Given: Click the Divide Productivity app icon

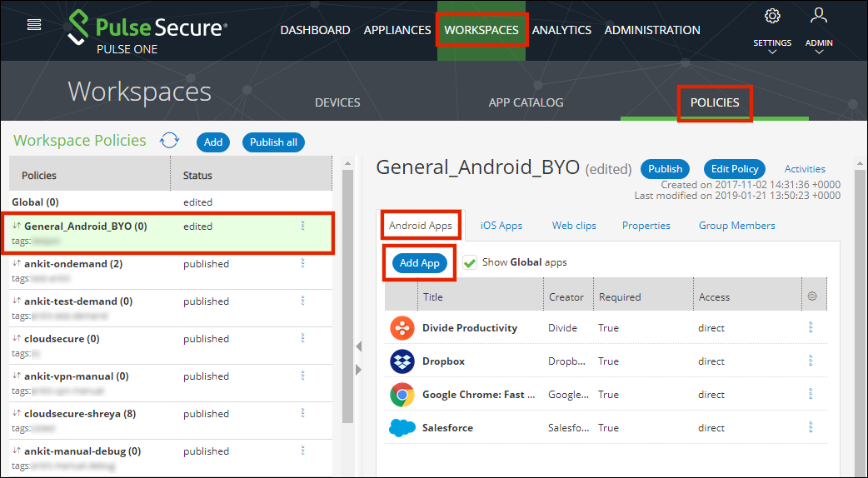Looking at the screenshot, I should click(402, 328).
